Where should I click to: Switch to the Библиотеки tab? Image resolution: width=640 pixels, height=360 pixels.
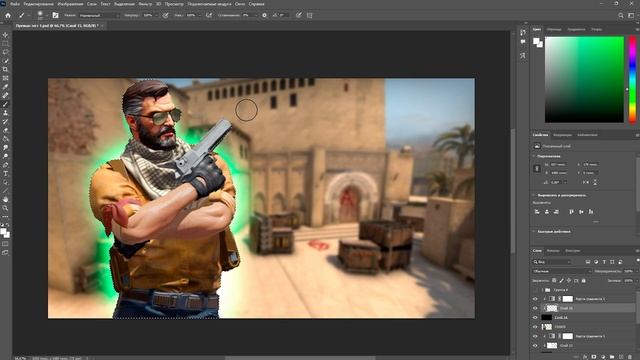coord(587,135)
